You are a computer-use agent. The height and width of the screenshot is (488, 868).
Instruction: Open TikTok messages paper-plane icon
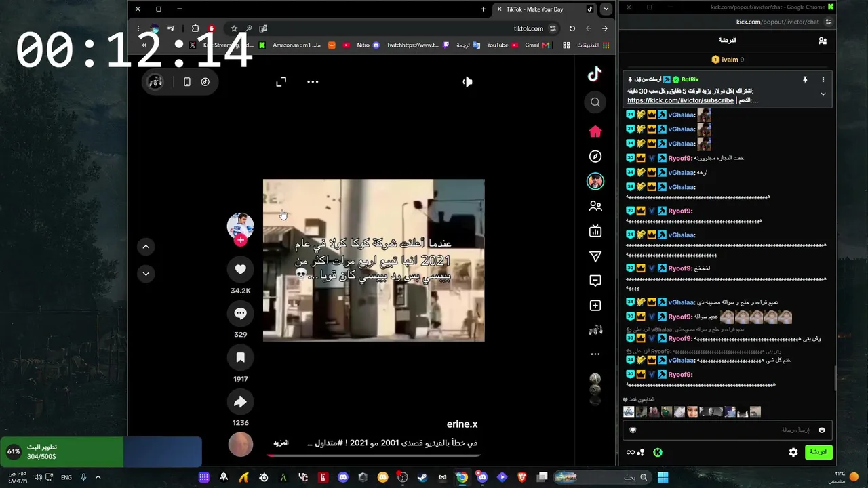click(x=595, y=256)
